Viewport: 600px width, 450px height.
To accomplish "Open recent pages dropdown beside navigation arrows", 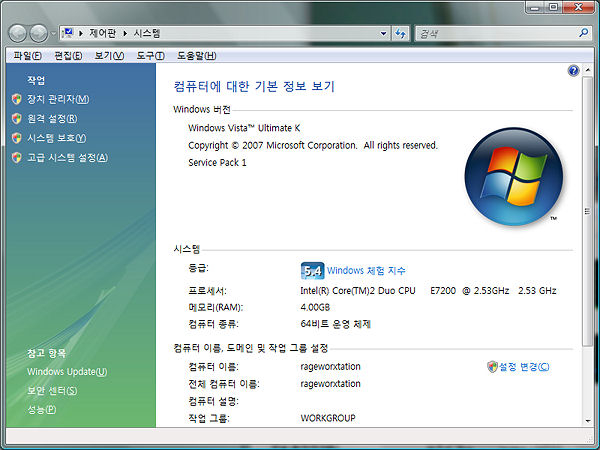I will click(53, 34).
